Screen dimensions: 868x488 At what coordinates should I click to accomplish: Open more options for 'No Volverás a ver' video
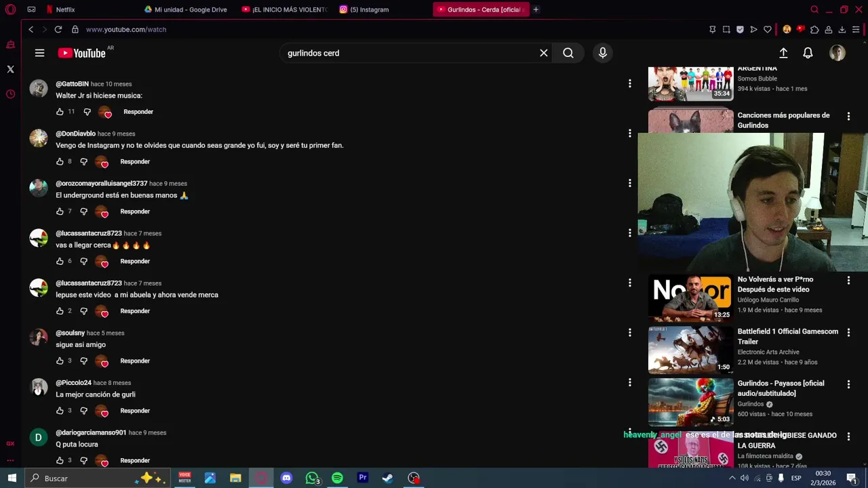coord(848,280)
